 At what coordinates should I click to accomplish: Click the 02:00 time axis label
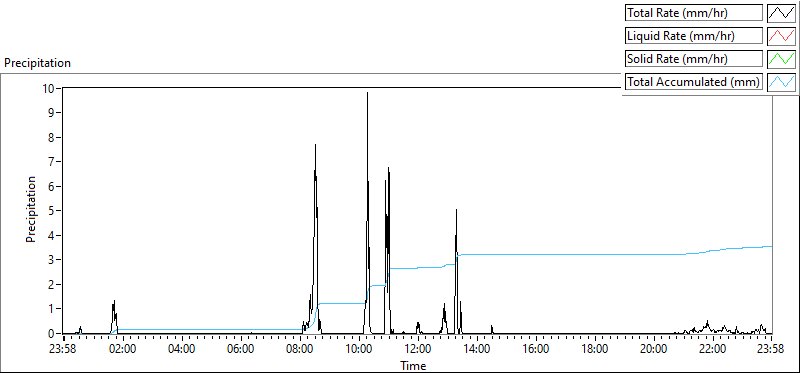(123, 350)
